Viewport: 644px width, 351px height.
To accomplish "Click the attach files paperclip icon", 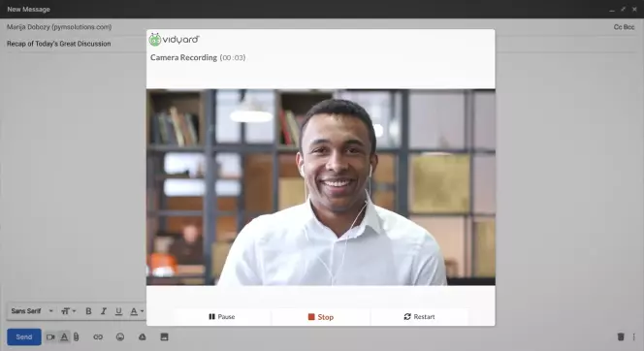I will tap(77, 337).
